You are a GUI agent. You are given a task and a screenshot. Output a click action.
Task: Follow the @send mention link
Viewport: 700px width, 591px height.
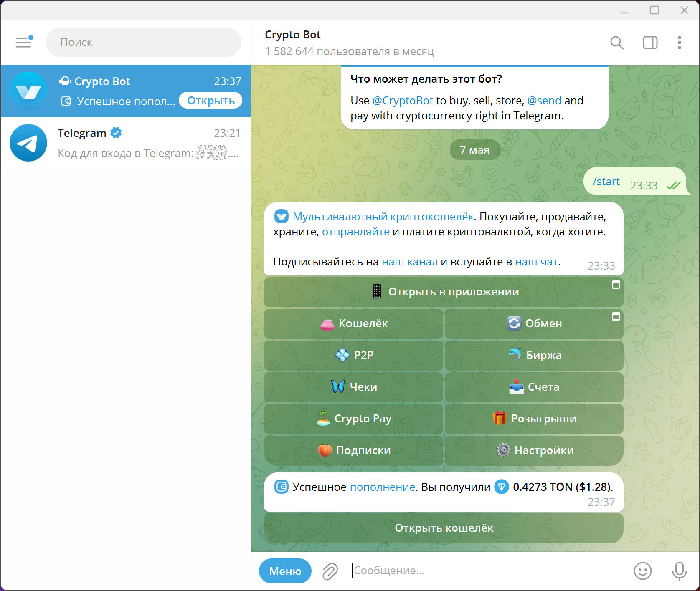(544, 101)
